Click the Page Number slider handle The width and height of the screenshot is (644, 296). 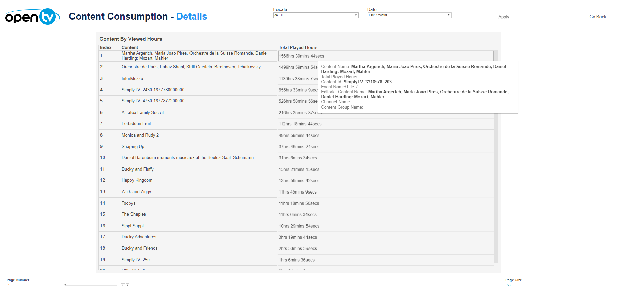click(x=65, y=285)
